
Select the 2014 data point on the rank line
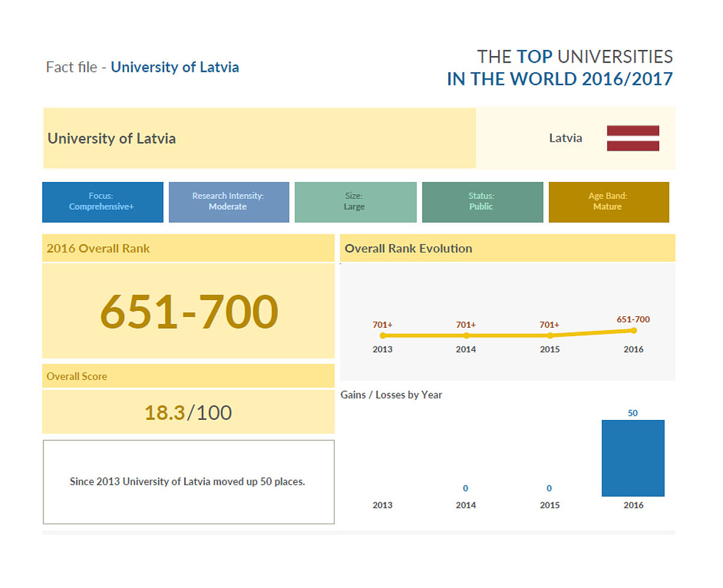[x=466, y=336]
